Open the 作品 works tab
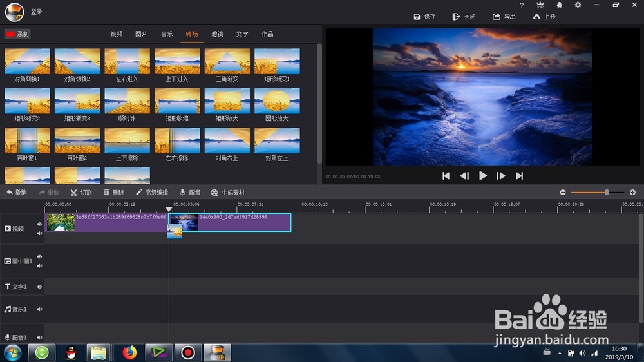 click(x=267, y=34)
